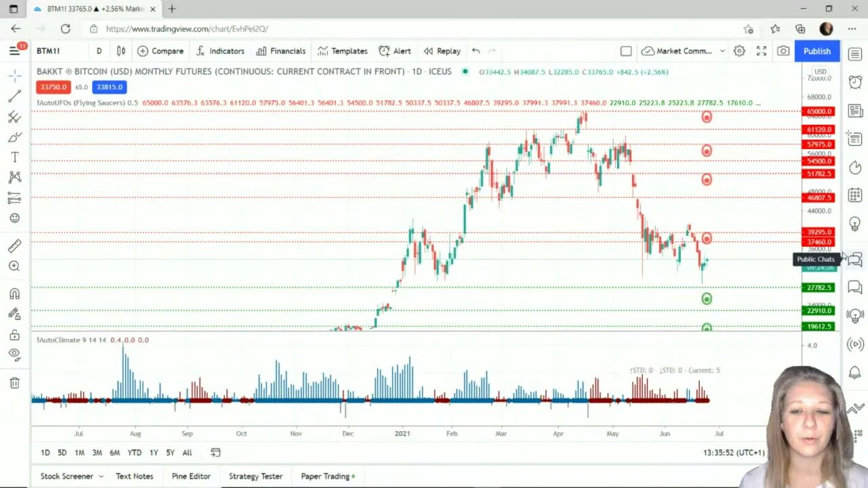868x488 pixels.
Task: Switch to the Text Notes tab
Action: (x=134, y=476)
